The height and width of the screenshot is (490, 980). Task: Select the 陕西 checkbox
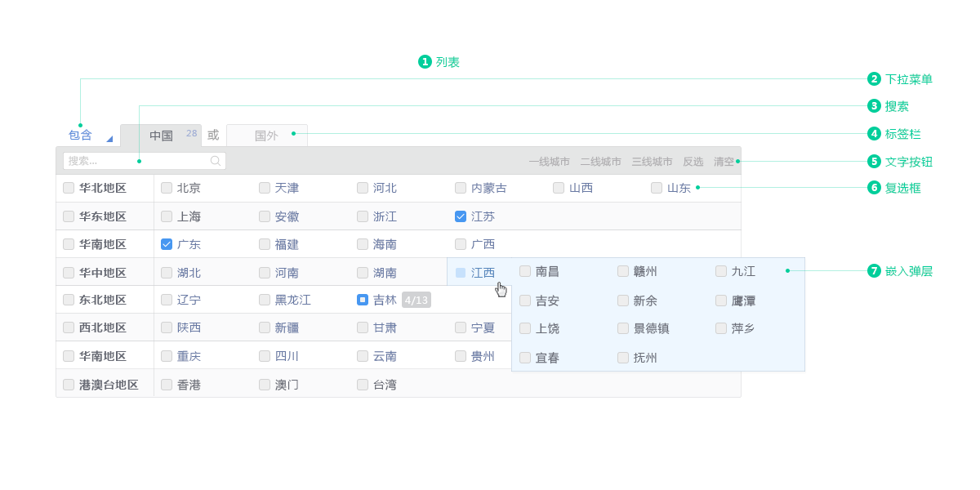167,327
